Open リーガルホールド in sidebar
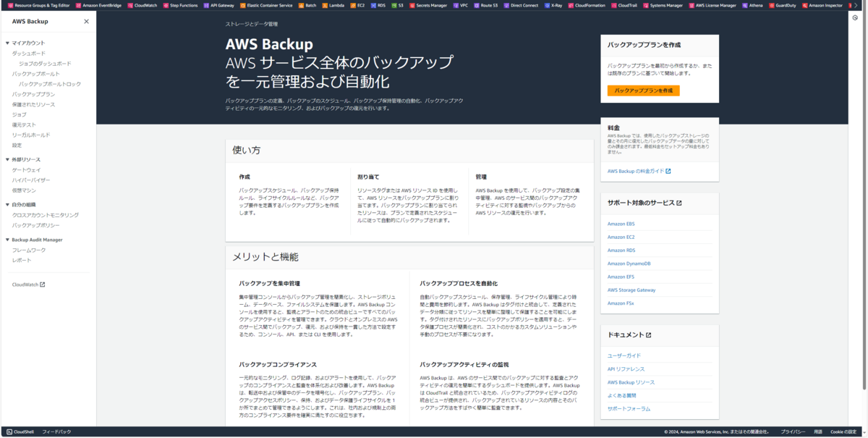 pos(31,135)
